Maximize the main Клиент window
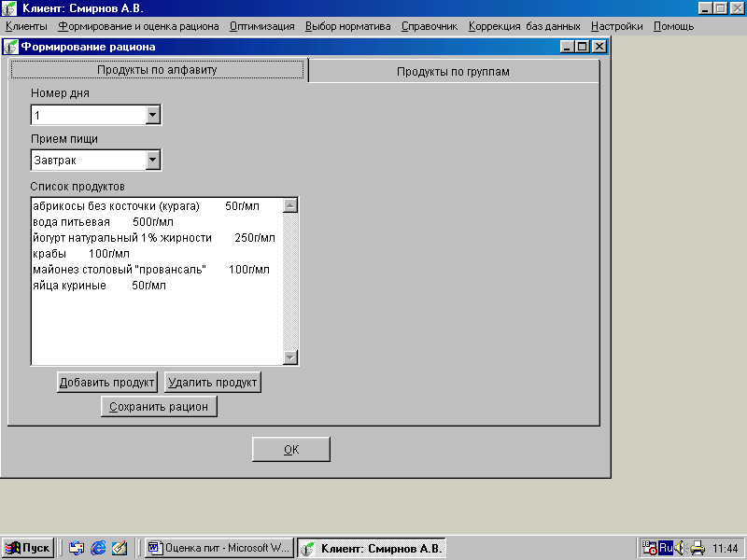This screenshot has width=747, height=560. tap(721, 8)
